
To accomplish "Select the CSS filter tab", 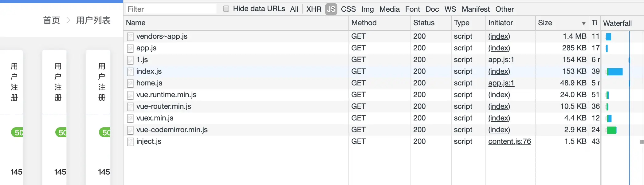I will click(348, 9).
